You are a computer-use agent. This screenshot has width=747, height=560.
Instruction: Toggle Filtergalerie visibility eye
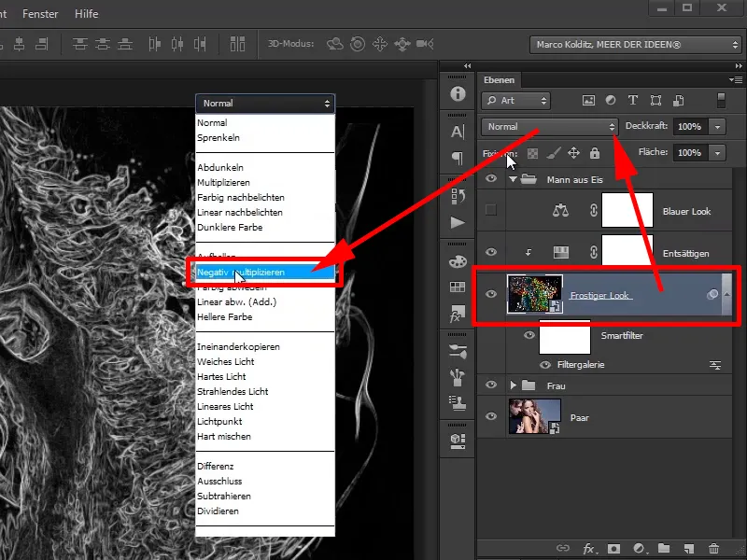coord(545,365)
